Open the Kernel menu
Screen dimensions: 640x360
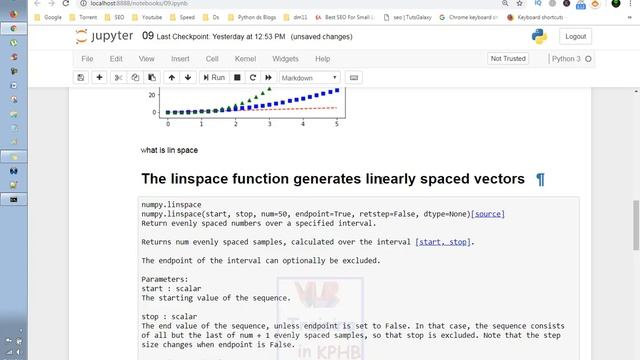pyautogui.click(x=245, y=59)
